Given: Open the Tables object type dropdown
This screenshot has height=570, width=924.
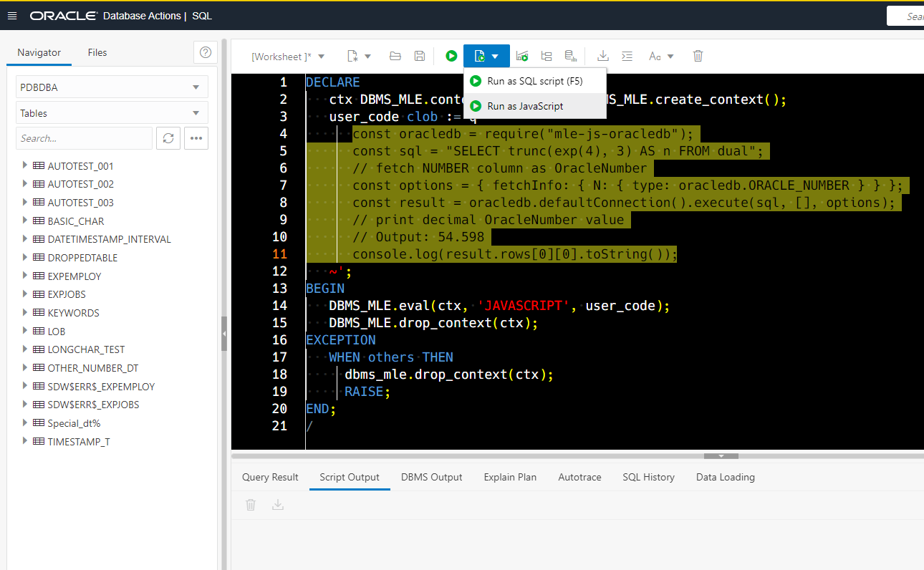Looking at the screenshot, I should [112, 113].
